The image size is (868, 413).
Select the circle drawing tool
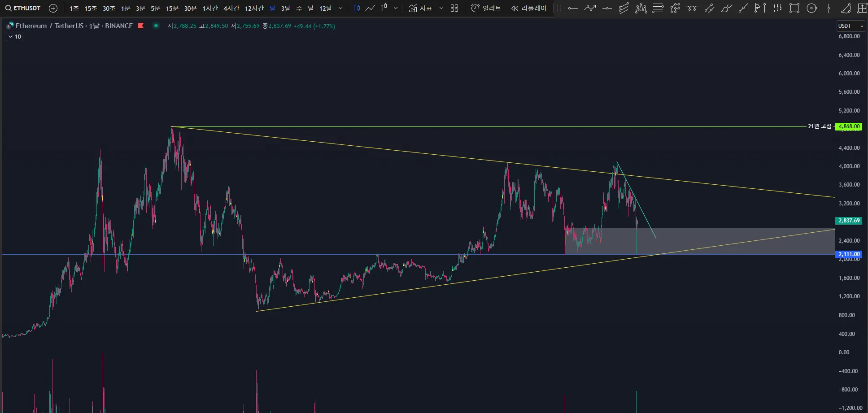point(811,8)
